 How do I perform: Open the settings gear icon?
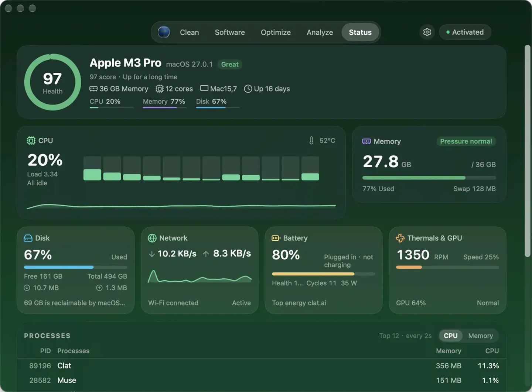(x=427, y=32)
